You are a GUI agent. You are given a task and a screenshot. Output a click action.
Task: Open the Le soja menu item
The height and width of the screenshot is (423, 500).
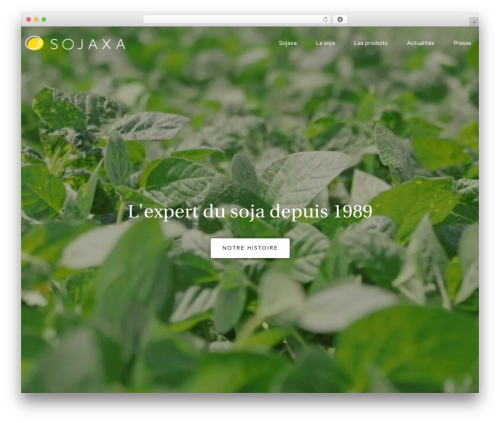(x=325, y=43)
